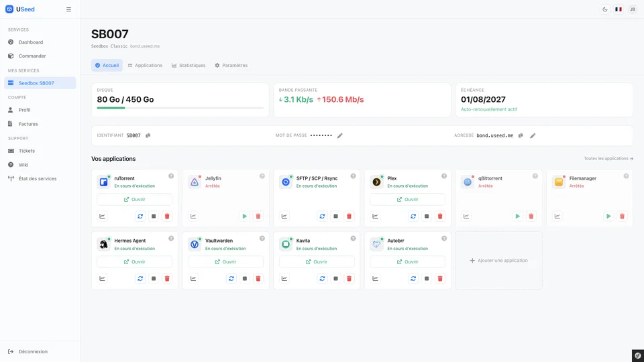Delete the ruTorrent application
The height and width of the screenshot is (362, 644).
[x=167, y=217]
